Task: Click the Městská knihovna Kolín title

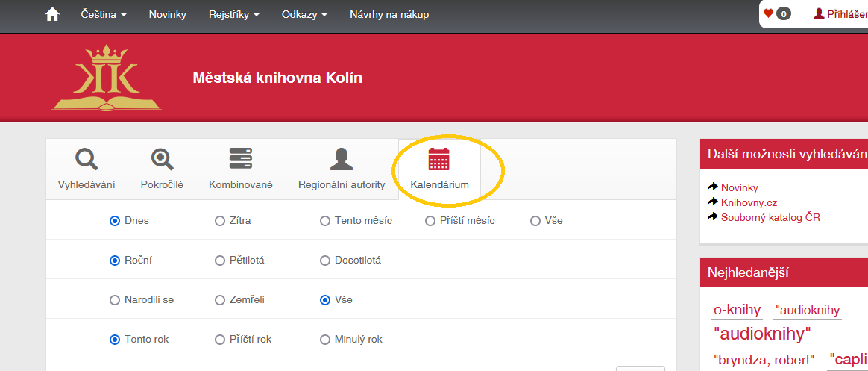Action: (277, 78)
